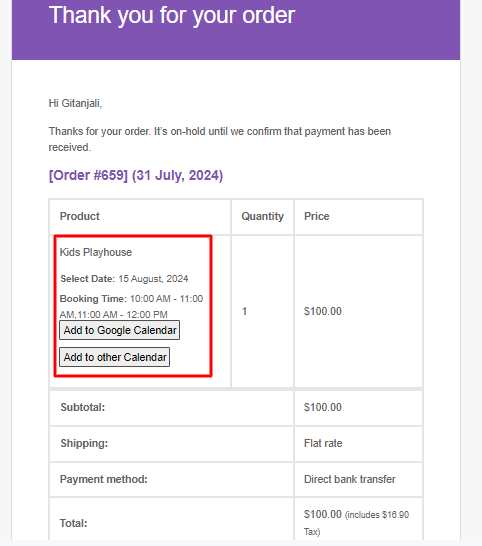
Task: Select the Kids Playhouse product name
Action: pos(96,252)
